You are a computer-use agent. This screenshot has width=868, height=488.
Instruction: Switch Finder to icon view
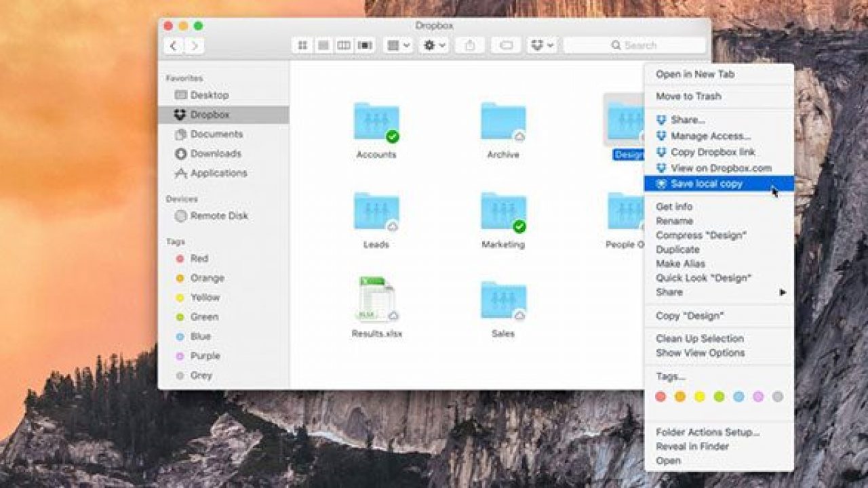[x=302, y=45]
